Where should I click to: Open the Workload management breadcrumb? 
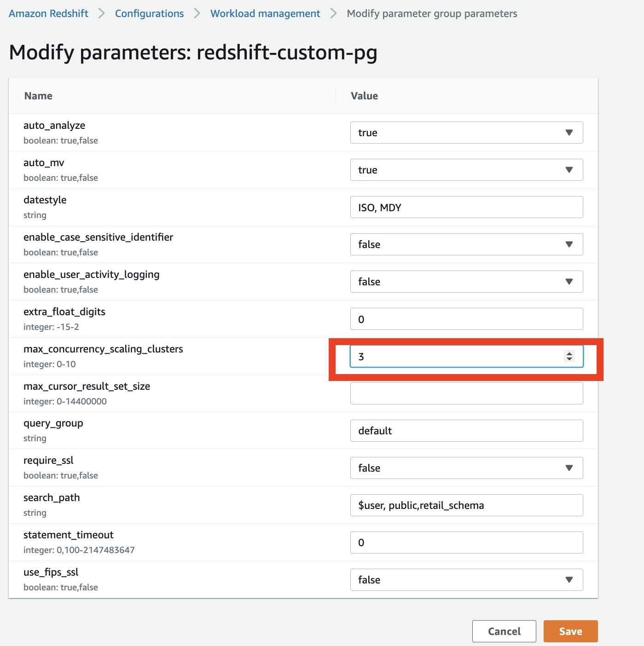tap(265, 13)
